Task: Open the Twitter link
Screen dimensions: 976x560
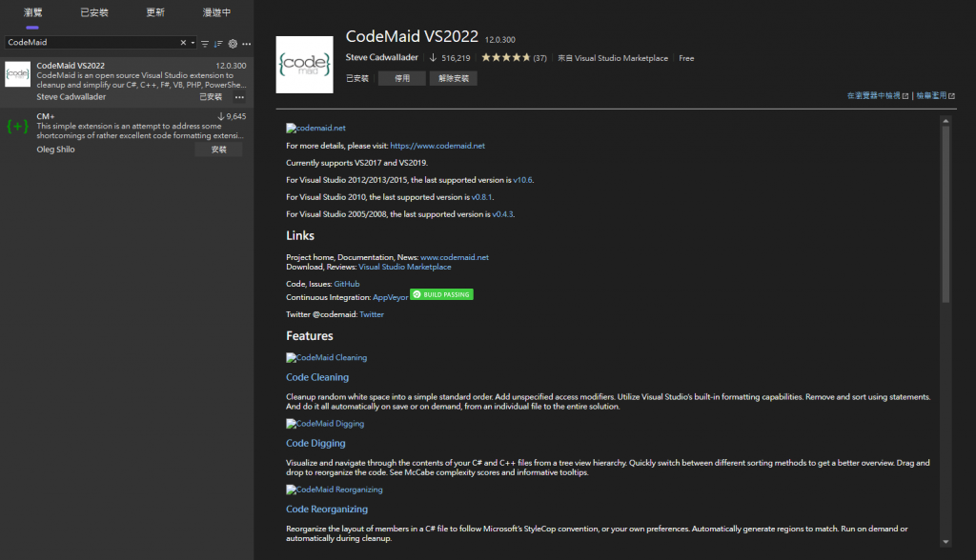Action: (372, 314)
